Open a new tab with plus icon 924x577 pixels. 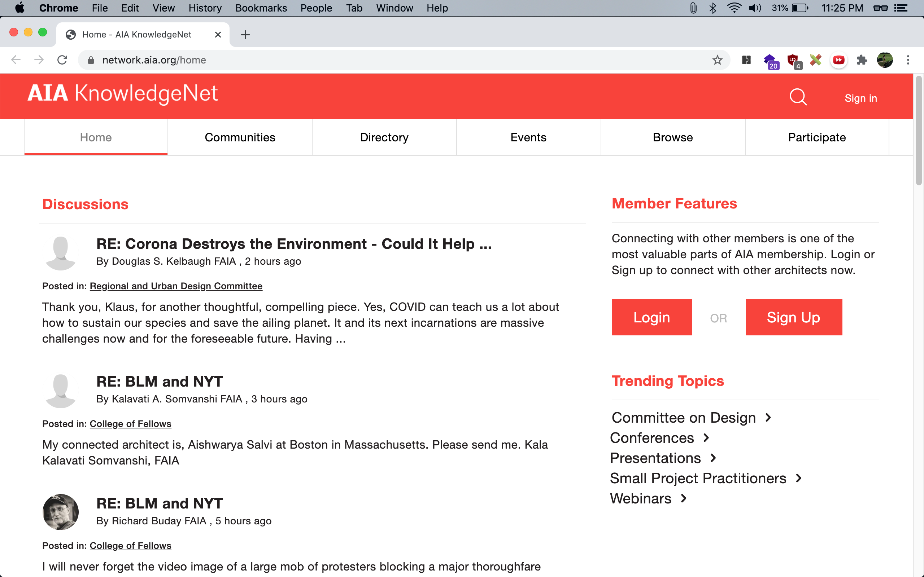(245, 35)
